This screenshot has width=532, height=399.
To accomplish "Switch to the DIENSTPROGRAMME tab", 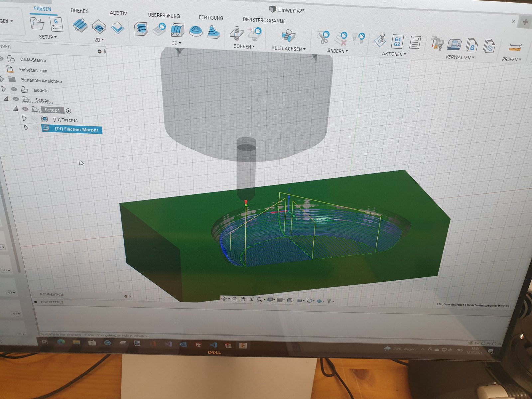I will (264, 20).
